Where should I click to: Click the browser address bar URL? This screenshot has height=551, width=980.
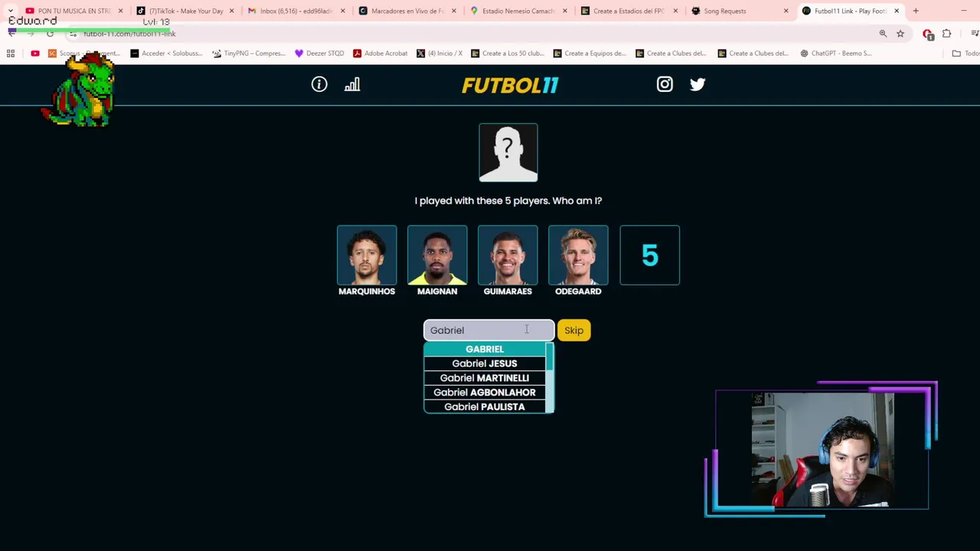coord(129,34)
